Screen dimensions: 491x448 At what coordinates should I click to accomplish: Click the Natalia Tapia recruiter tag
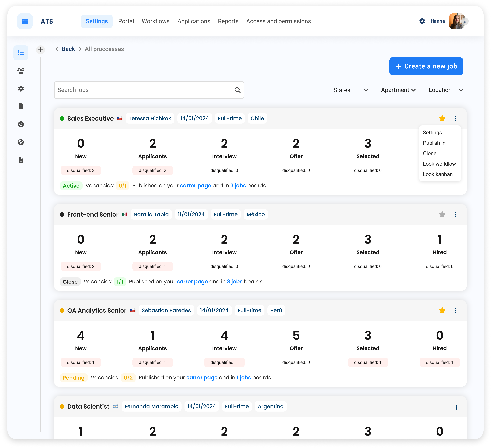click(151, 214)
